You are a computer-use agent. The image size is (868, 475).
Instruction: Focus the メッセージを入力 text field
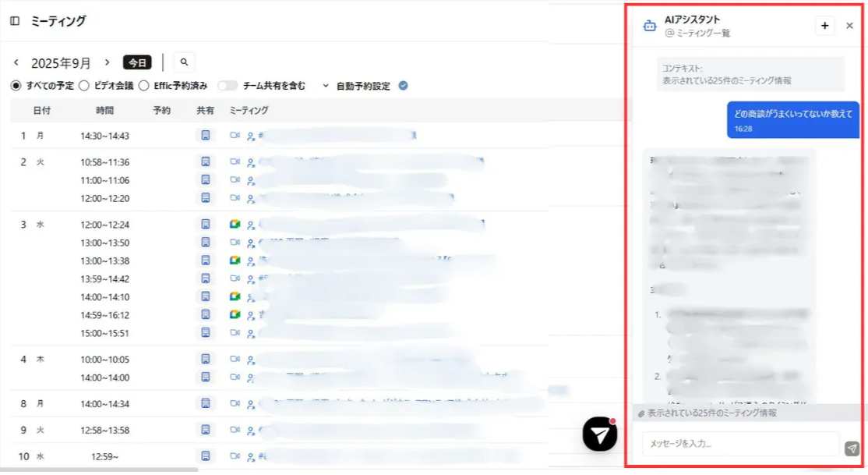pyautogui.click(x=740, y=443)
